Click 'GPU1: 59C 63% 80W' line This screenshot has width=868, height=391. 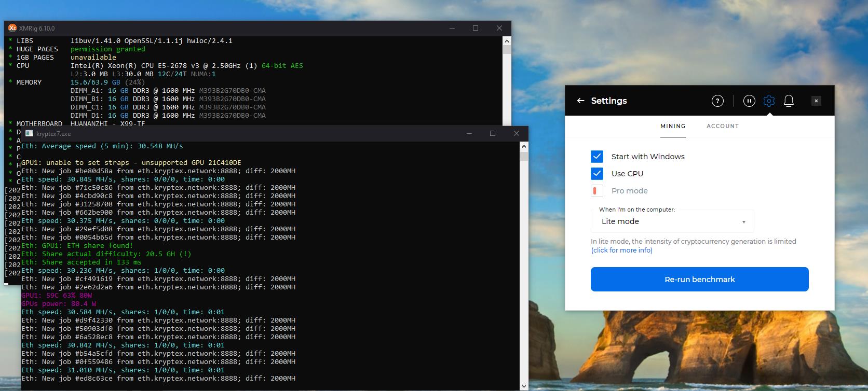(x=57, y=295)
